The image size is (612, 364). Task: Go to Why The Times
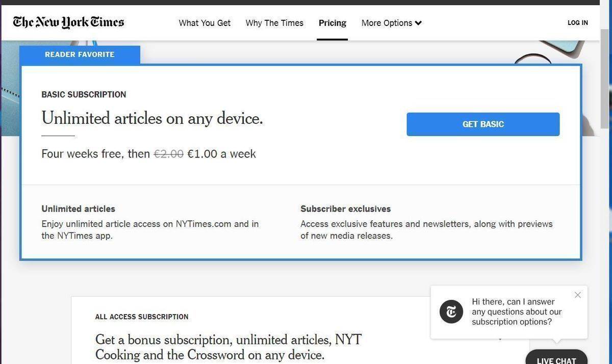click(274, 23)
